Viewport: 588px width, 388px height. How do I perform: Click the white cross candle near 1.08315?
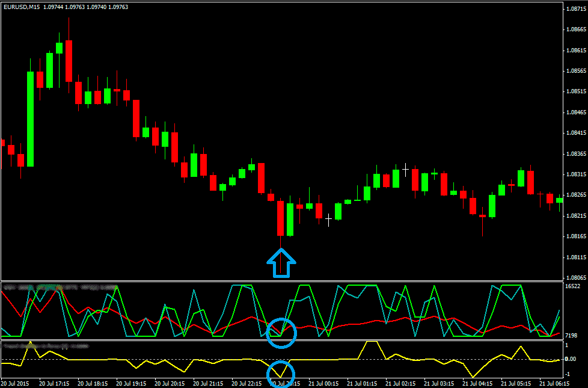pos(406,170)
